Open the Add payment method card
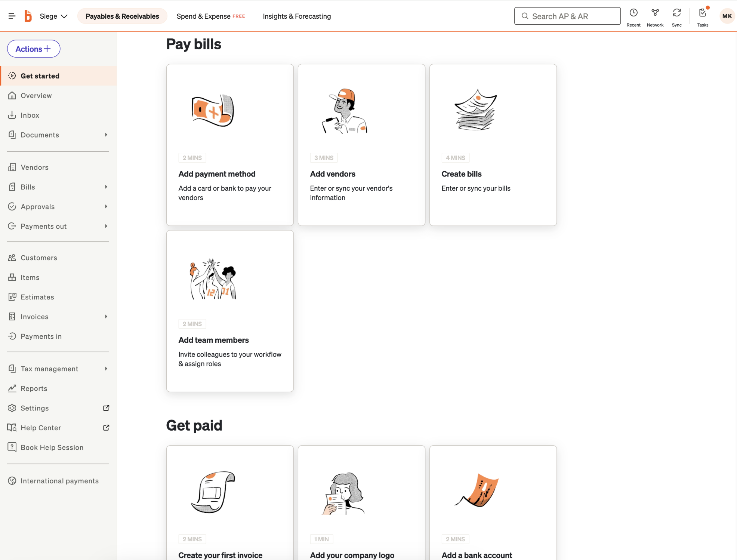737x560 pixels. coord(229,145)
